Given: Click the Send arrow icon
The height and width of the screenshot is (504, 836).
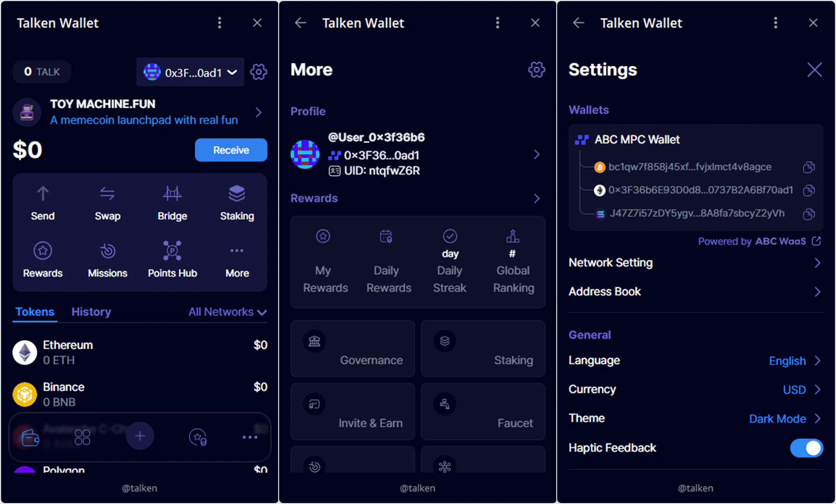Looking at the screenshot, I should point(43,194).
